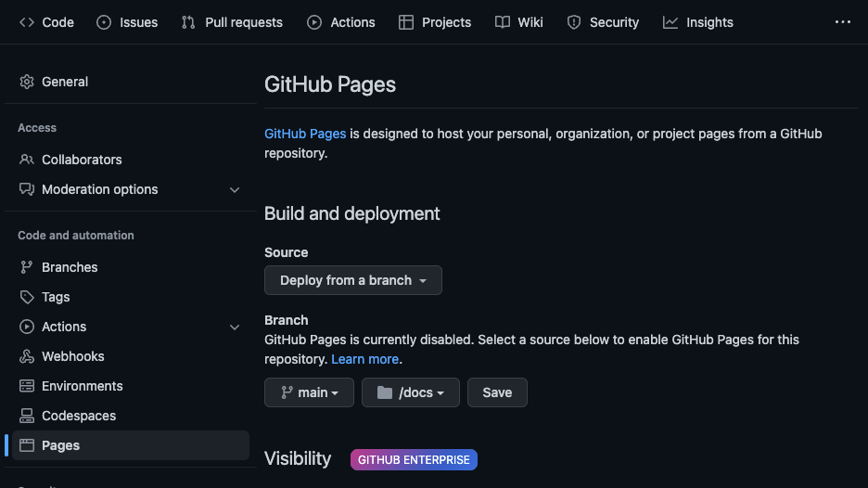Click the General gear icon in sidebar
The width and height of the screenshot is (868, 488).
tap(27, 82)
